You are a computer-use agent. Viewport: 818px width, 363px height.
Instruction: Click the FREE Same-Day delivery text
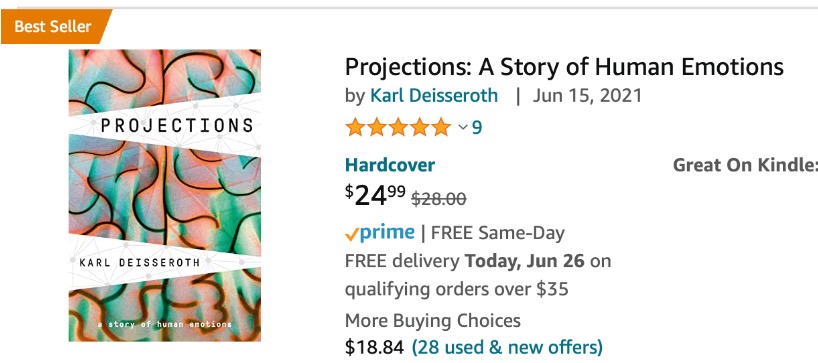(498, 233)
